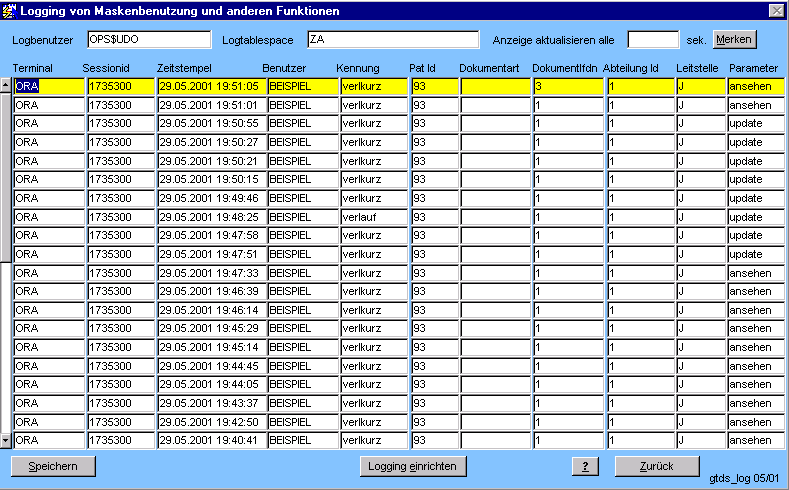Click the application icon in the title bar
The width and height of the screenshot is (789, 490).
[9, 10]
